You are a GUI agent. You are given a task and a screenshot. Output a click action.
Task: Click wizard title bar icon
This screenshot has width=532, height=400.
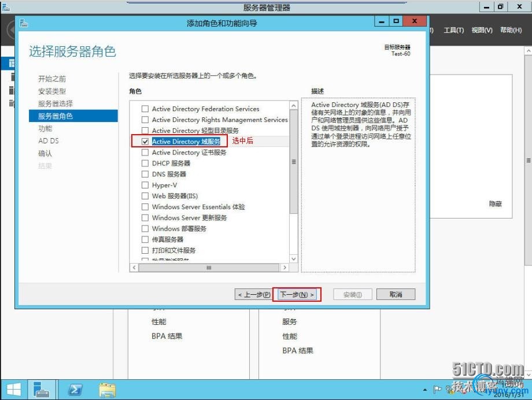tap(23, 23)
